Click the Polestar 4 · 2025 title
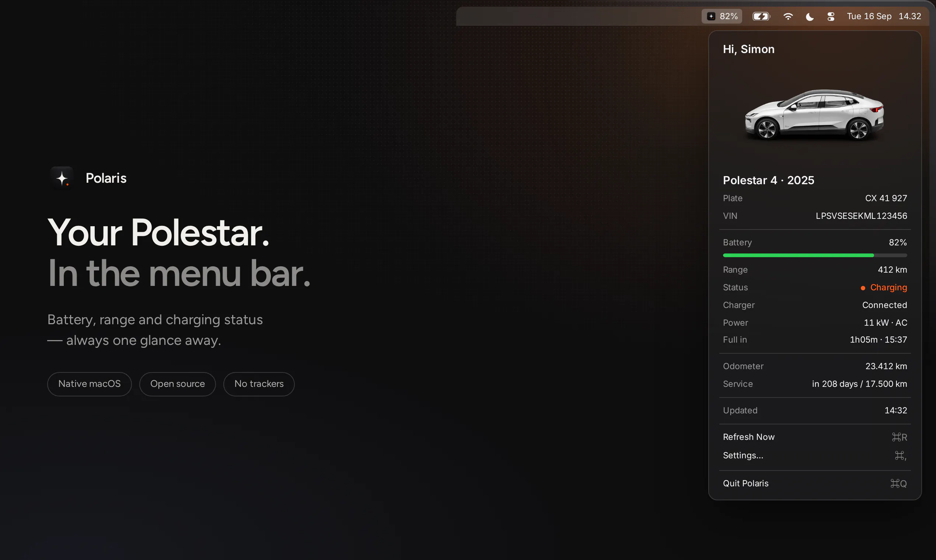The height and width of the screenshot is (560, 936). point(768,180)
